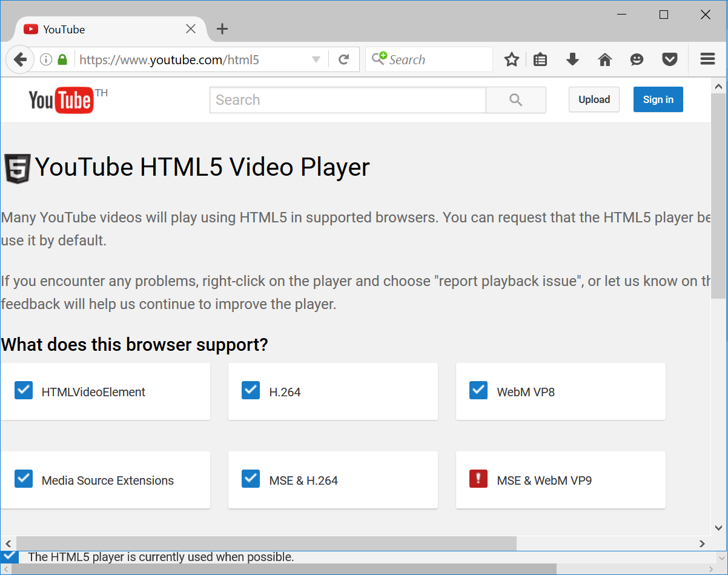
Task: Click the Firefox Search box
Action: [x=429, y=59]
